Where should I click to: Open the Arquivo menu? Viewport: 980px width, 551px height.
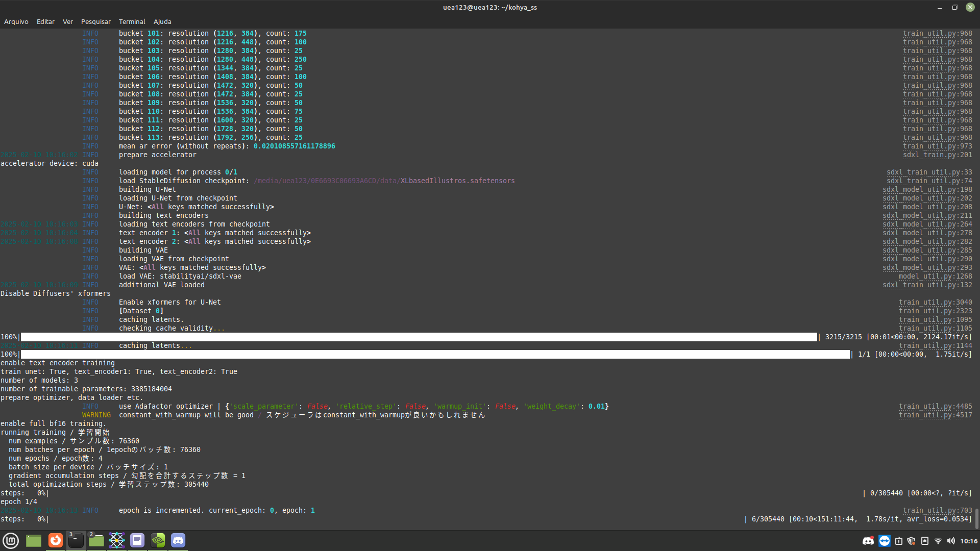[x=16, y=21]
